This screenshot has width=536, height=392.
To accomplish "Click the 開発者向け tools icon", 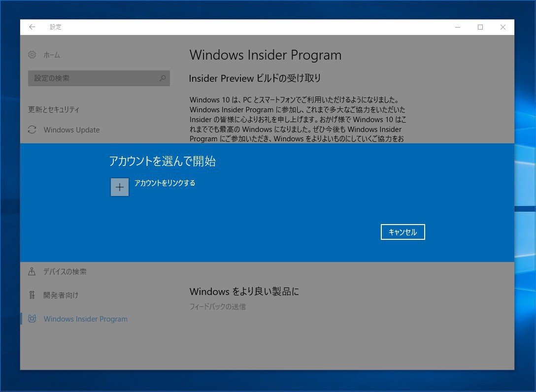I will 32,295.
